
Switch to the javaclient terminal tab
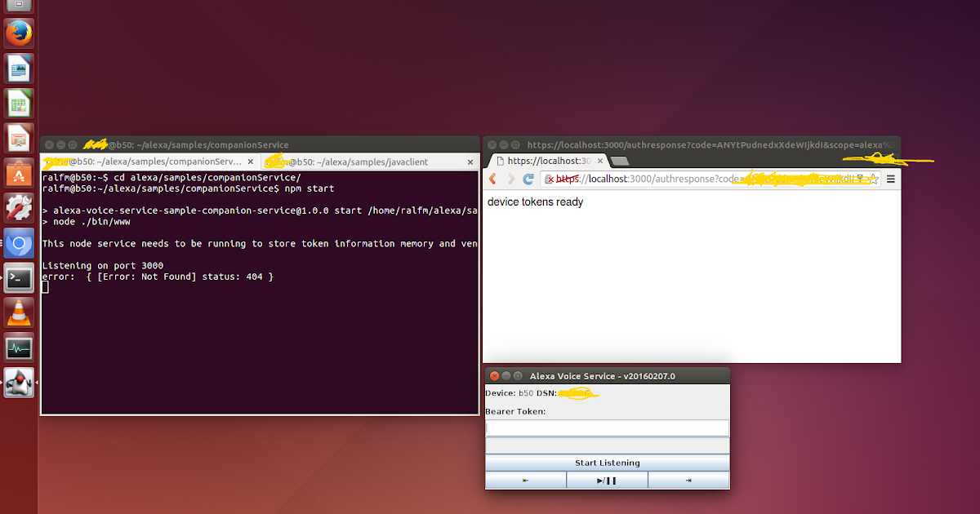tap(369, 162)
